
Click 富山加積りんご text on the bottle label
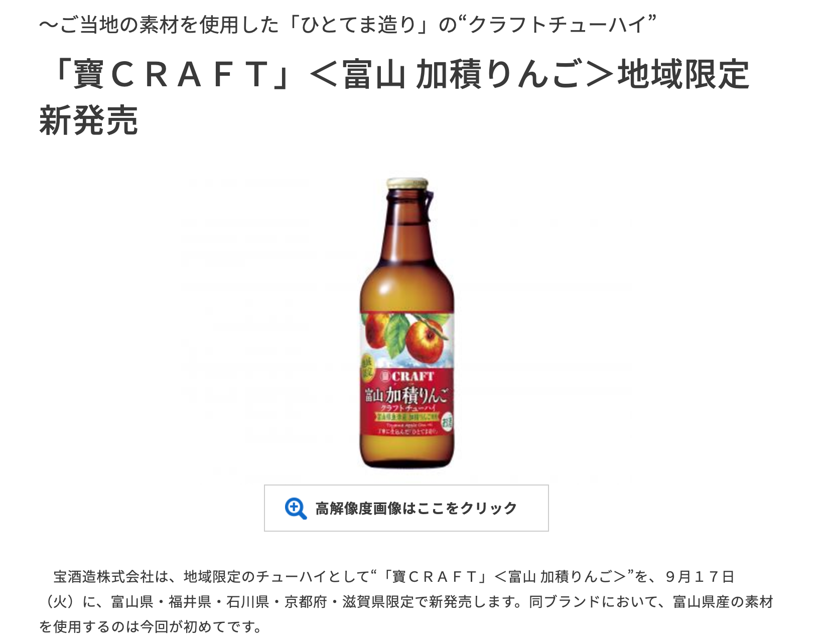pos(407,395)
